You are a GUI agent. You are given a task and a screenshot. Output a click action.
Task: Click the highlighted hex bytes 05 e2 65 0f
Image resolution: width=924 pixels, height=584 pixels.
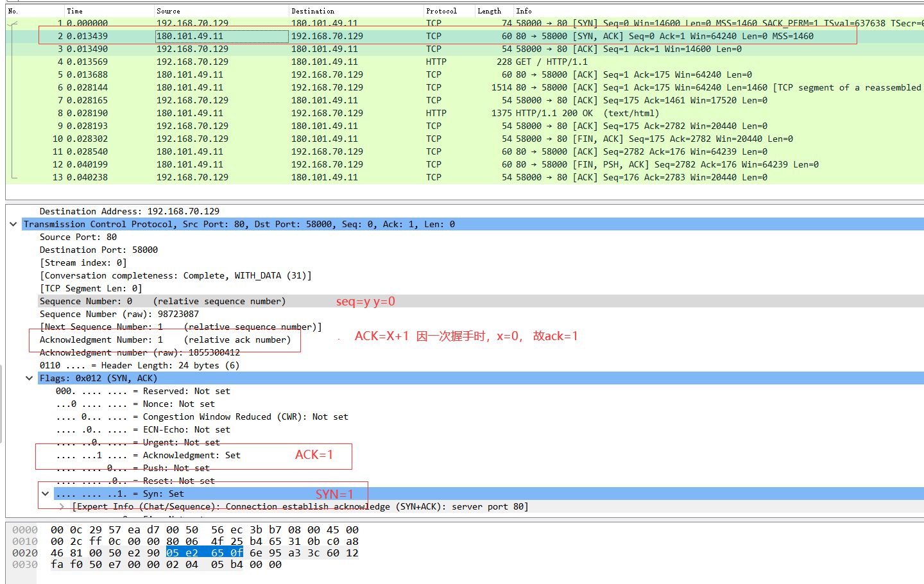click(205, 553)
